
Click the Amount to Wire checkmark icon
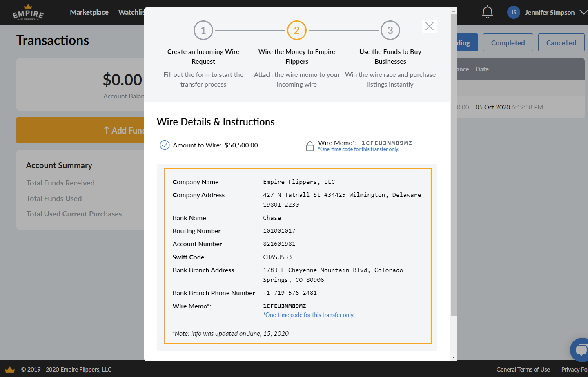[x=165, y=145]
